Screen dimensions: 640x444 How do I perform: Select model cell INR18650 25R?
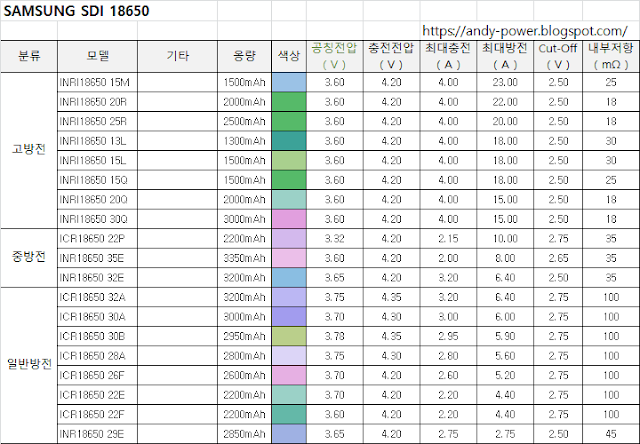[98, 121]
